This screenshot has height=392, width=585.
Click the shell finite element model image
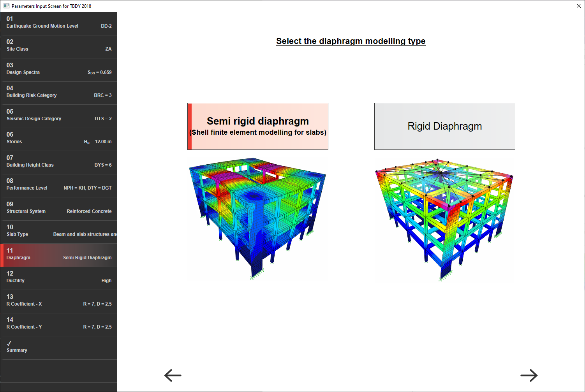click(x=257, y=219)
